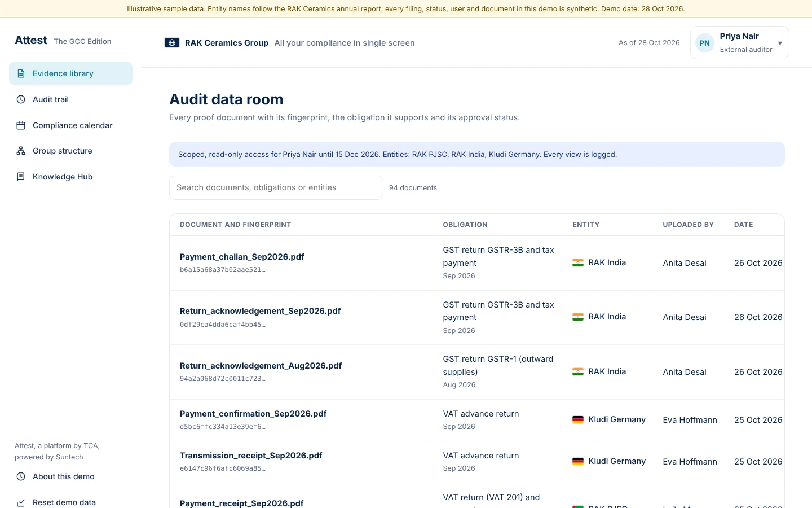The image size is (812, 508).
Task: Click Germany flag in Payment_confirmation_Sep2026 row
Action: click(578, 419)
